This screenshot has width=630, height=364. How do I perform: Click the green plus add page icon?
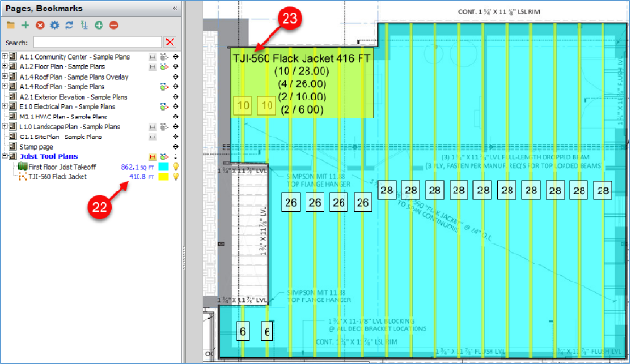(26, 26)
